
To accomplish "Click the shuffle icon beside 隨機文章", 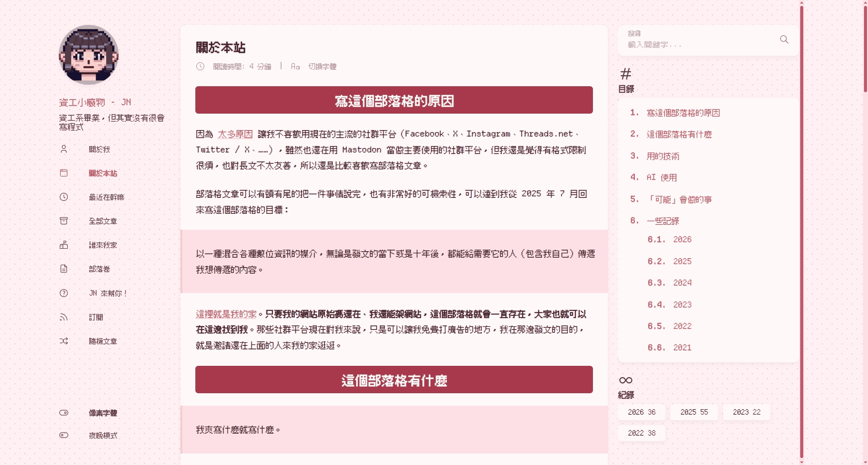I will coord(64,341).
